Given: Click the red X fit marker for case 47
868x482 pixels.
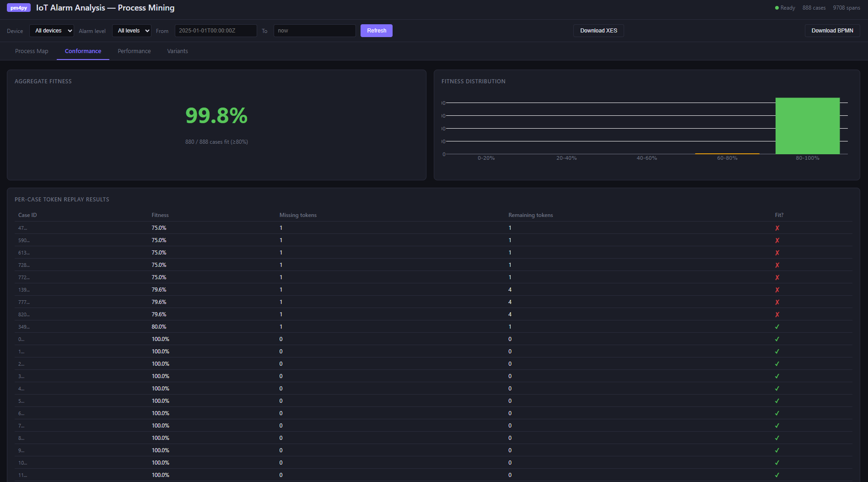Looking at the screenshot, I should (777, 227).
